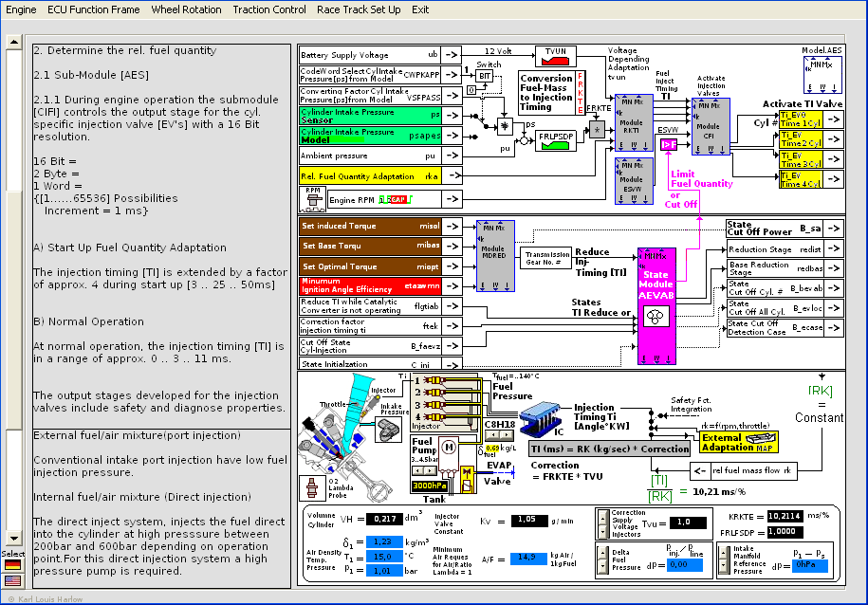The height and width of the screenshot is (605, 868).
Task: Increase Intake Manifold Reference Pressure up arrow
Action: point(724,553)
